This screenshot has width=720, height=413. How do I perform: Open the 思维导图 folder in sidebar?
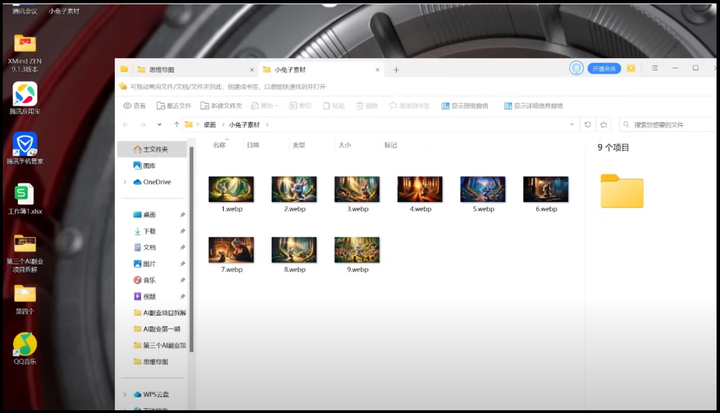coord(151,362)
